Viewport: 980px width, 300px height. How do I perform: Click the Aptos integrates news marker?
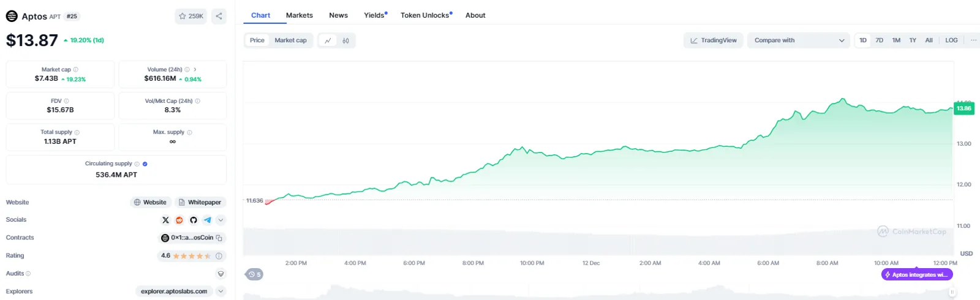tap(917, 275)
